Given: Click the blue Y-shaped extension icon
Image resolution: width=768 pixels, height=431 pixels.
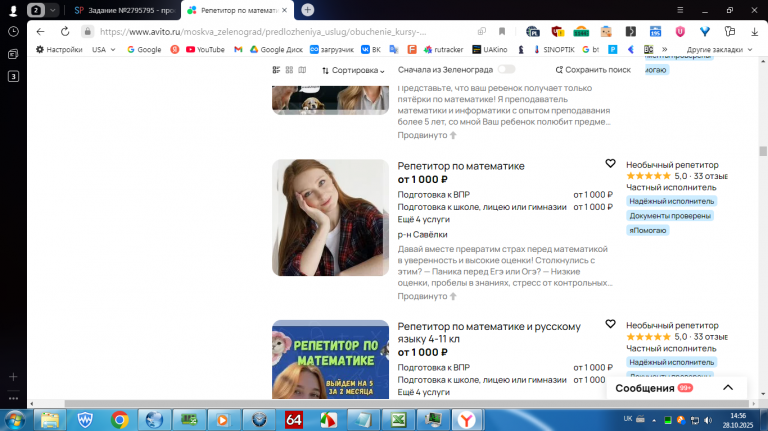Looking at the screenshot, I should (705, 32).
